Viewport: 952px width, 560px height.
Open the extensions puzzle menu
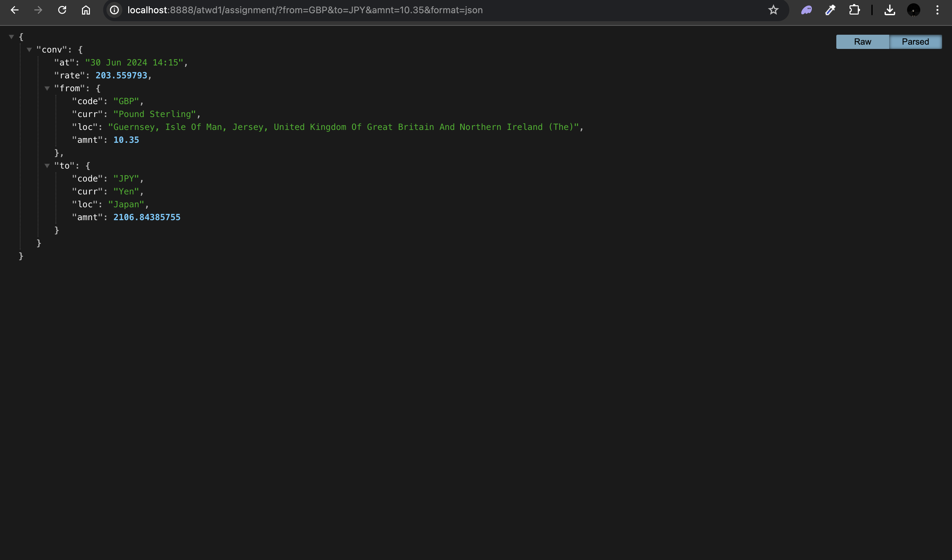854,10
